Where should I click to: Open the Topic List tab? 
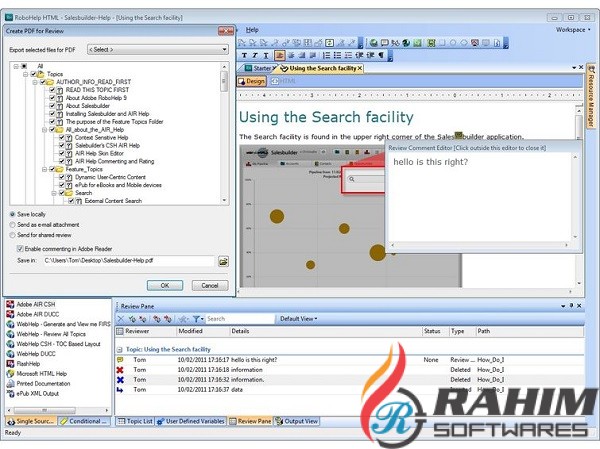135,421
